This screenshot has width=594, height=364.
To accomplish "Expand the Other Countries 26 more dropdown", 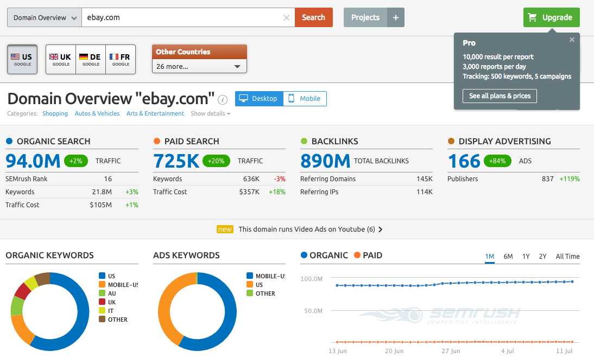I will point(199,66).
